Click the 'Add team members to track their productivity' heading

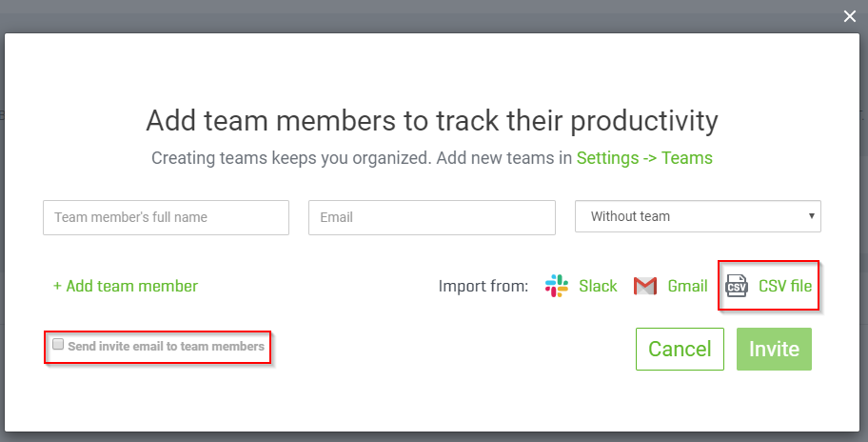(432, 121)
